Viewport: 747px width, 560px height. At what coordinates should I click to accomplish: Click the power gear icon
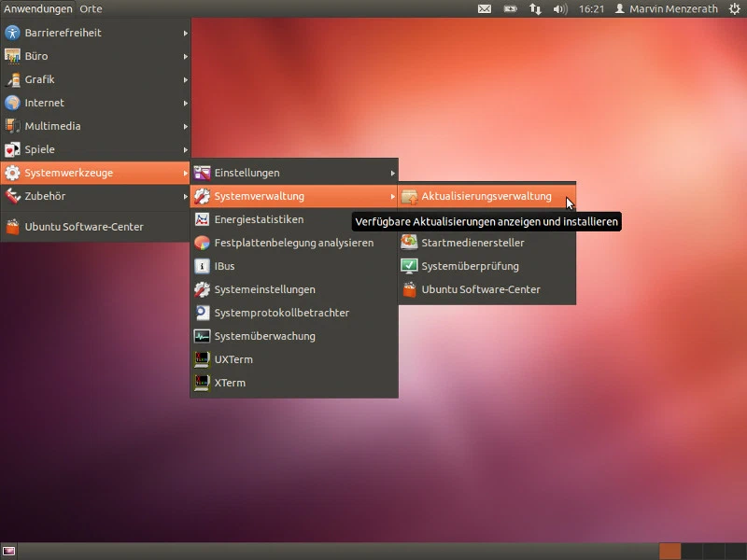click(x=735, y=8)
